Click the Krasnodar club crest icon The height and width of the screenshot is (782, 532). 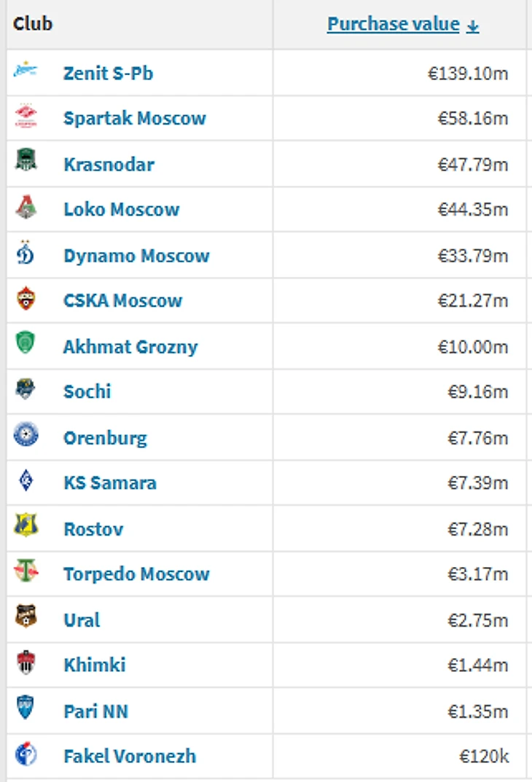[26, 160]
